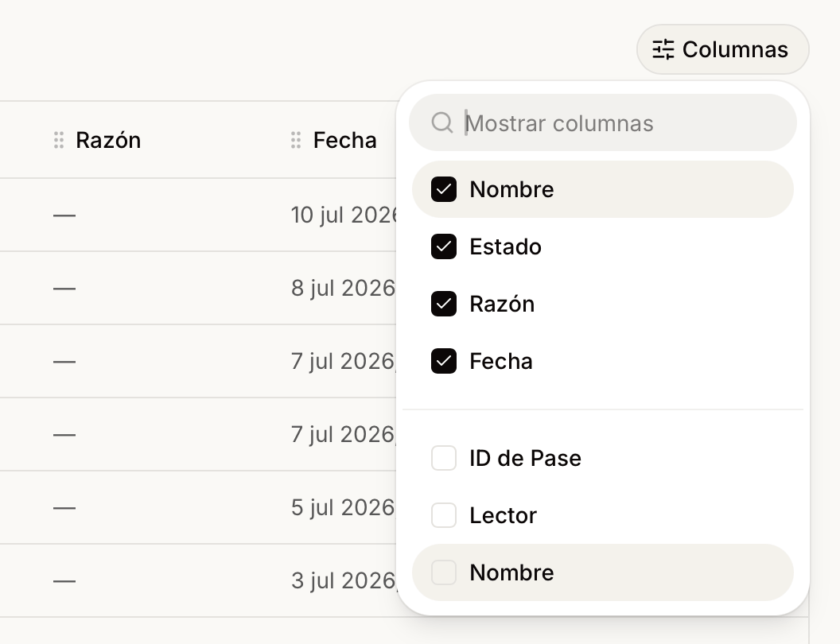
Task: Uncheck the checked Nombre checkbox
Action: 444,189
